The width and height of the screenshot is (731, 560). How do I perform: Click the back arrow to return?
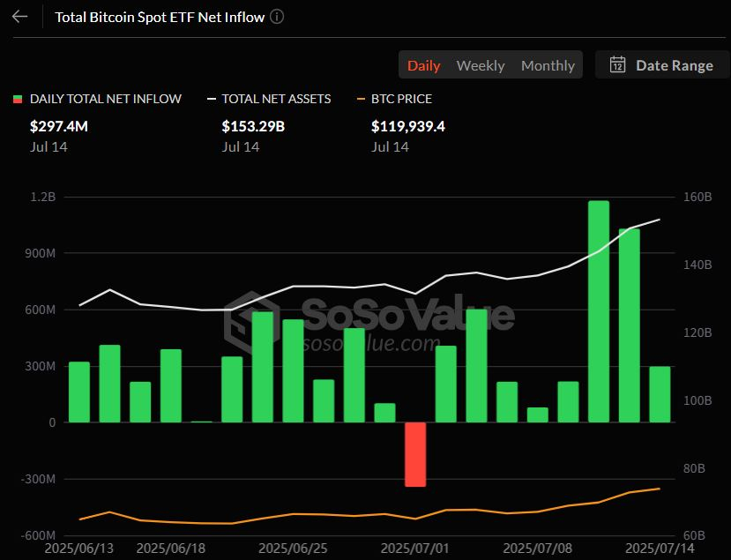click(19, 16)
